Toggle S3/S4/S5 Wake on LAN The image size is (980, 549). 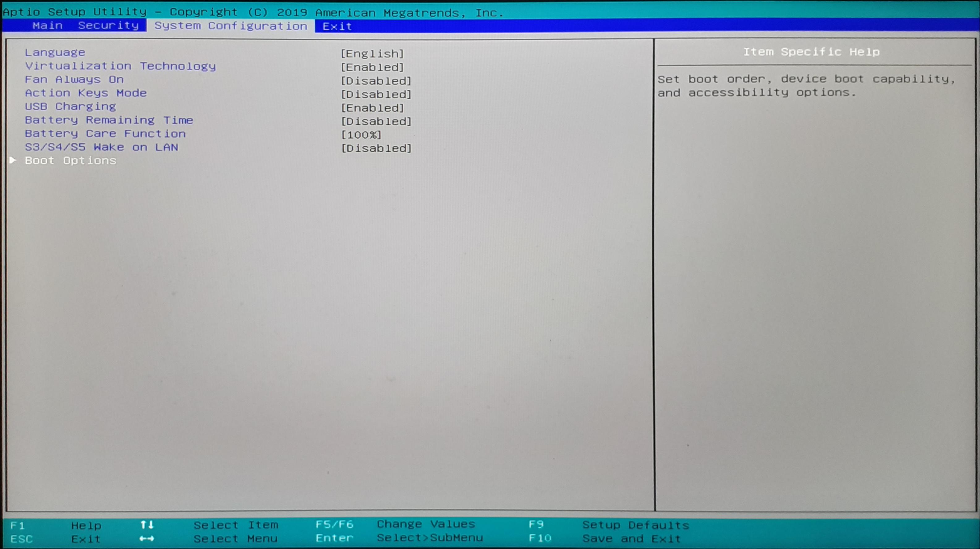[376, 148]
